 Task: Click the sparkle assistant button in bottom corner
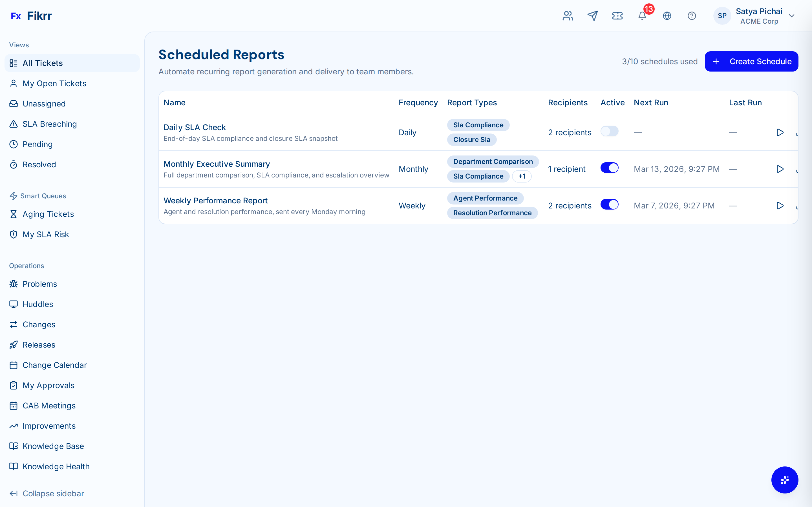(785, 480)
